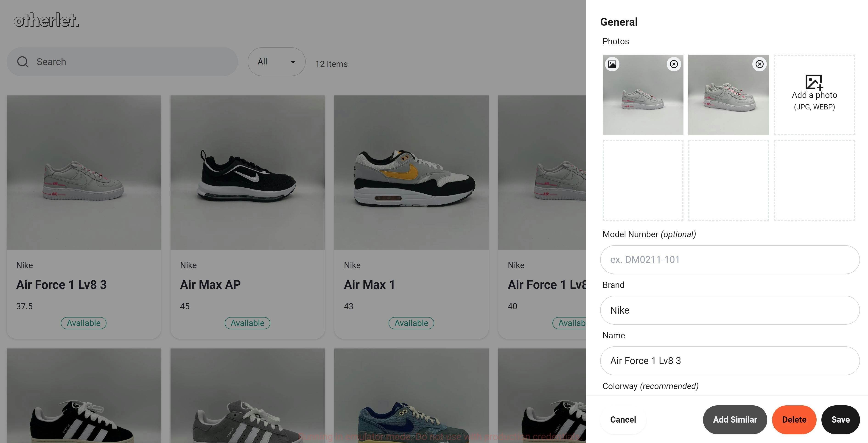Open the grey Adidas Campus shoe image
Viewport: 868px width, 443px height.
[x=247, y=396]
